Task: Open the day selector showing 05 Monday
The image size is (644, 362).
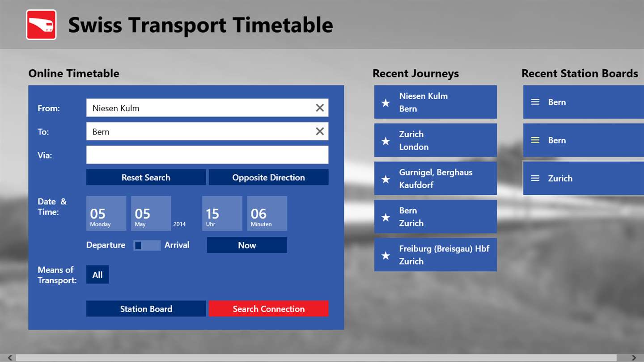Action: (x=106, y=213)
